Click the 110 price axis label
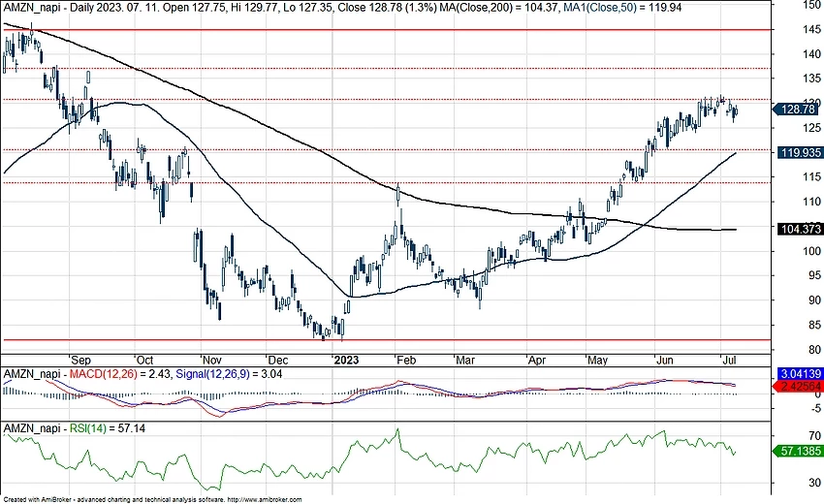This screenshot has width=824, height=504. pyautogui.click(x=812, y=202)
